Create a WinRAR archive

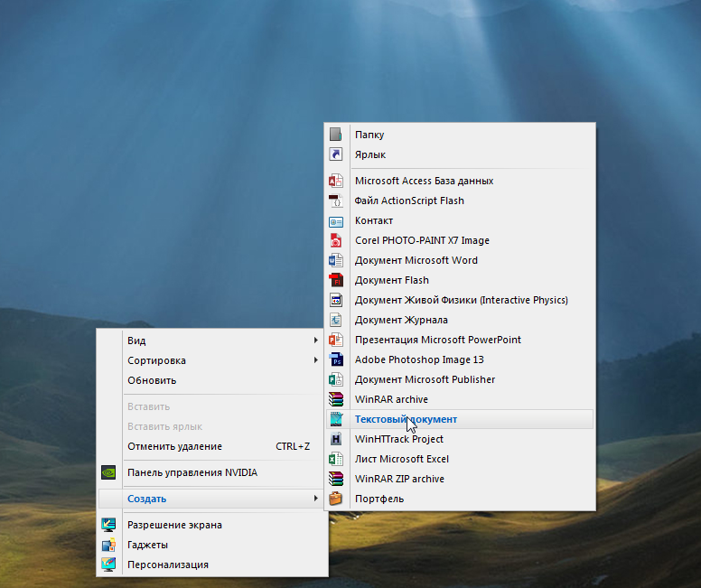pyautogui.click(x=460, y=399)
